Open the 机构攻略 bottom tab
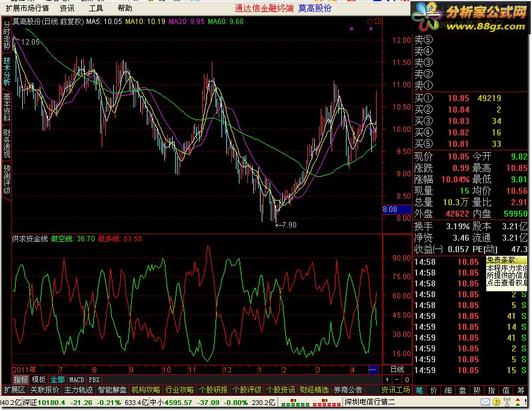 146,389
